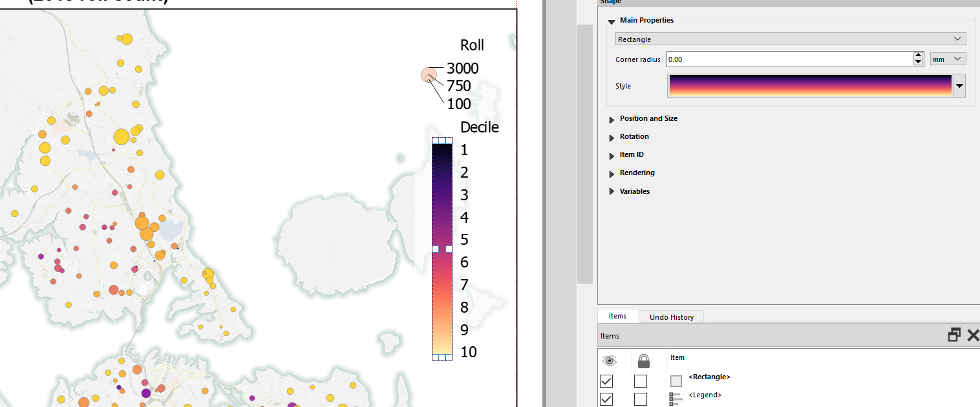Close the Items panel with the X icon
Image resolution: width=980 pixels, height=407 pixels.
pyautogui.click(x=973, y=335)
